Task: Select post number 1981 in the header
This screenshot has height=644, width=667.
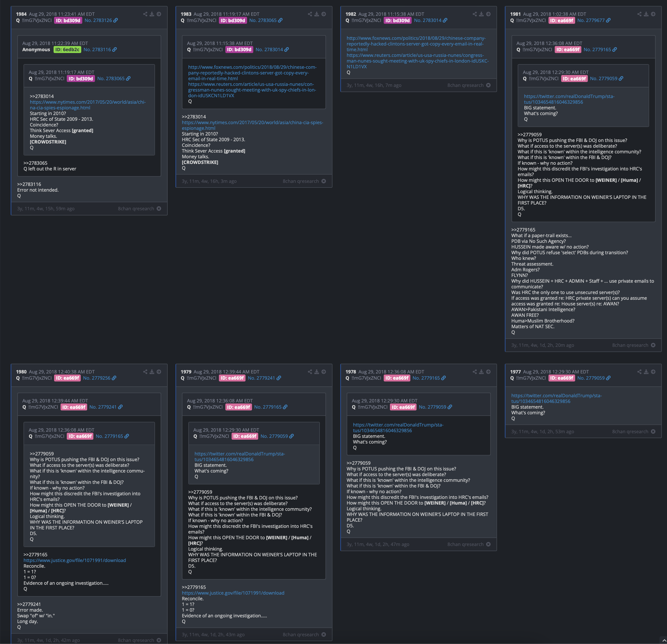Action: tap(515, 14)
